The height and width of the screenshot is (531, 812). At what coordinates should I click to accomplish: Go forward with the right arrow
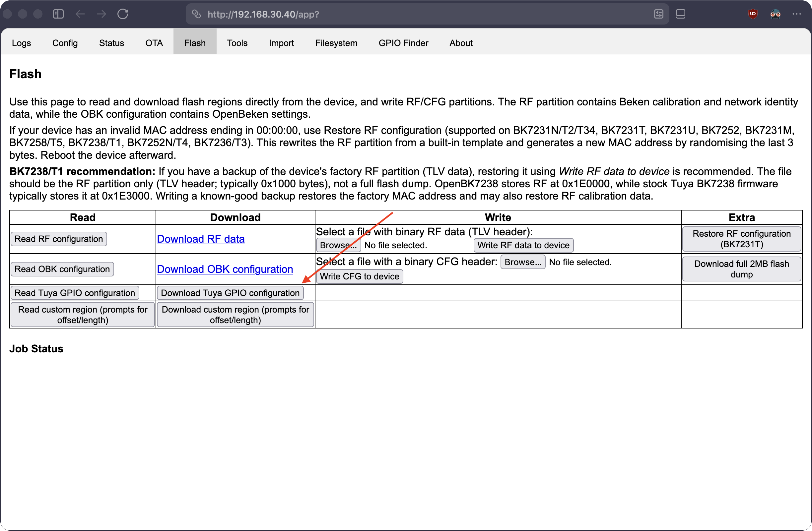(x=101, y=14)
